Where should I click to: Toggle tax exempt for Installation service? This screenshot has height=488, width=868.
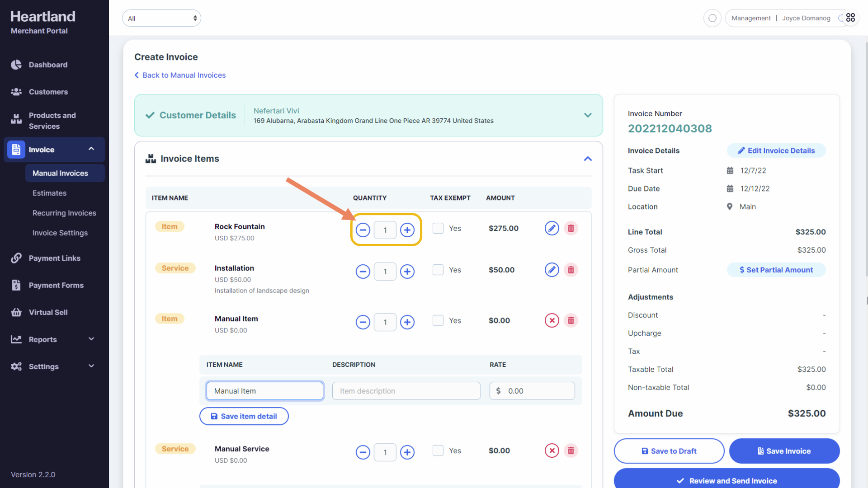438,270
